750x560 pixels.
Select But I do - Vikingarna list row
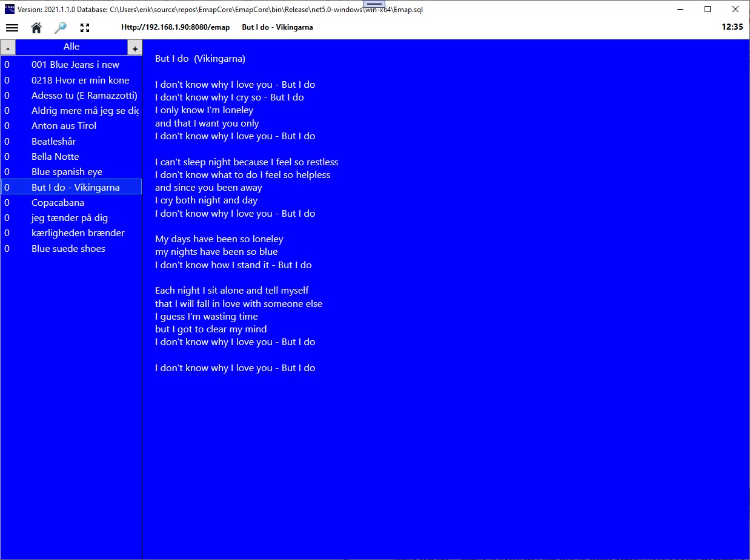click(x=71, y=187)
